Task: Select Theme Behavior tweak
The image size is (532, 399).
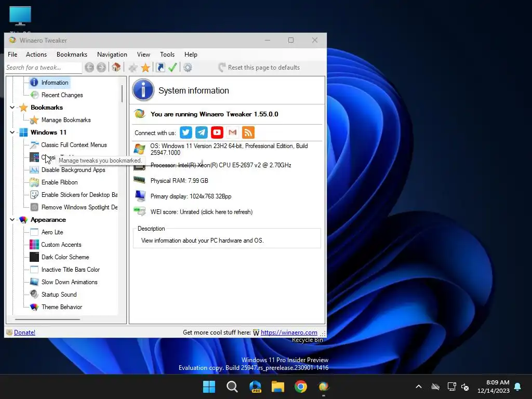Action: click(62, 307)
